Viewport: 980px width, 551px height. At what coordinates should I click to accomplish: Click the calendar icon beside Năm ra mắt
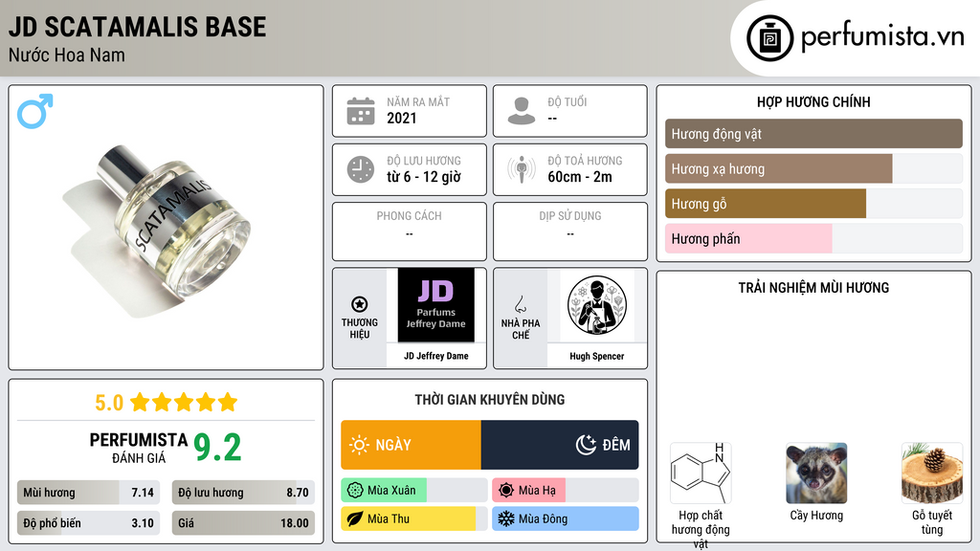[x=361, y=111]
